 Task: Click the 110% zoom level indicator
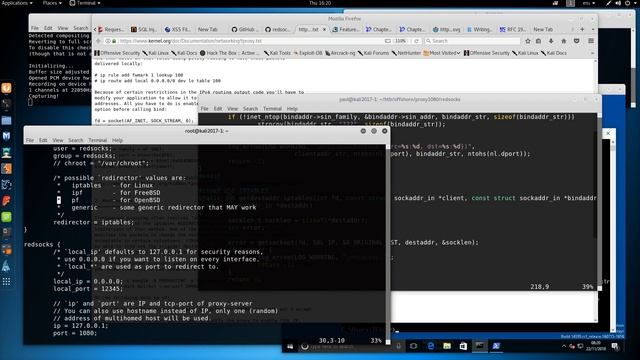coord(401,41)
